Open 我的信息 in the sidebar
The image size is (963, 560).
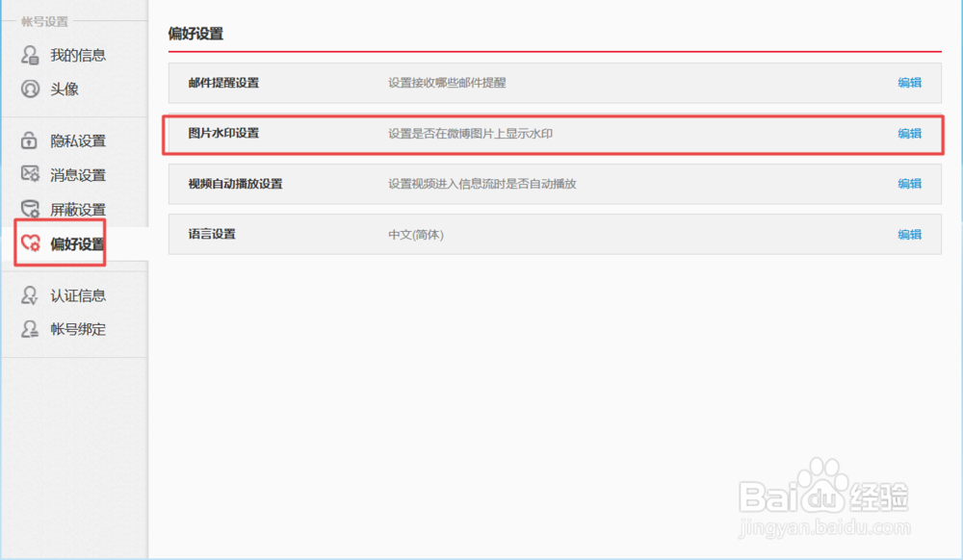78,55
